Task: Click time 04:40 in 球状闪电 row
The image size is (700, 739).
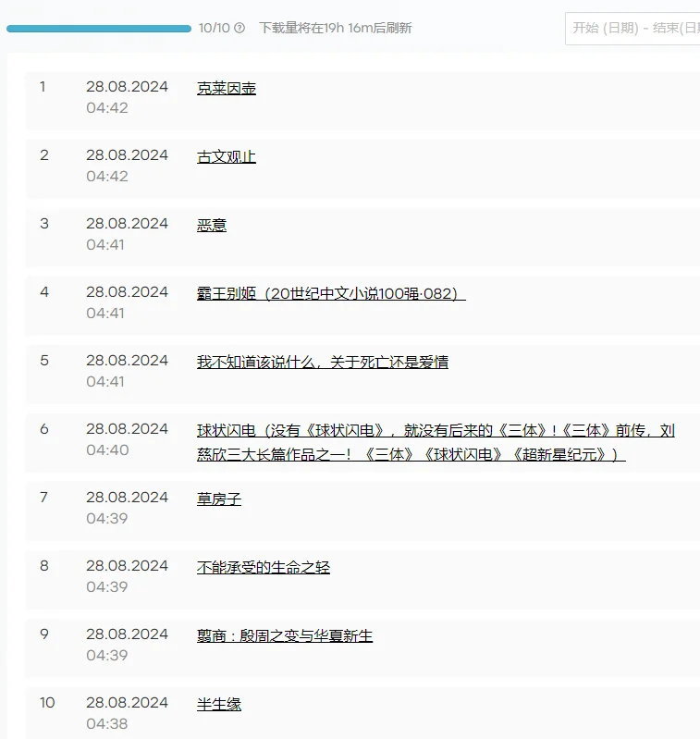Action: tap(107, 450)
